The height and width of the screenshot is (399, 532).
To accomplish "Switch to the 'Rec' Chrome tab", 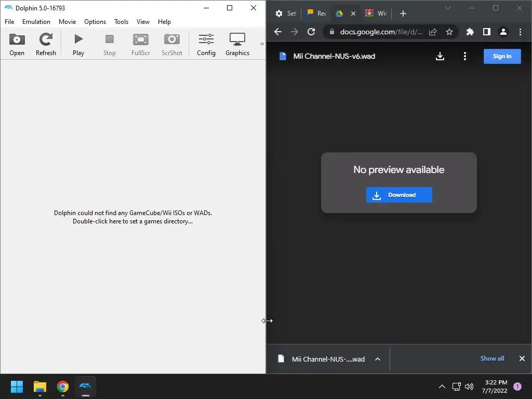I will (316, 14).
